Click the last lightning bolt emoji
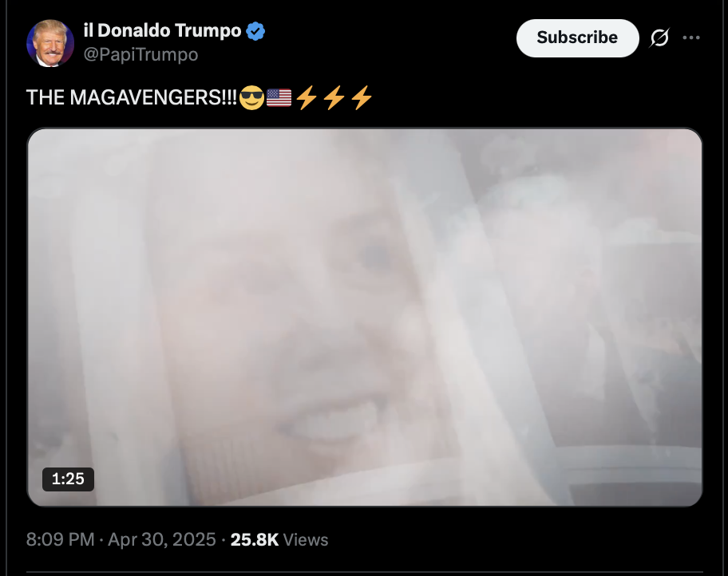This screenshot has height=576, width=728. pos(362,97)
